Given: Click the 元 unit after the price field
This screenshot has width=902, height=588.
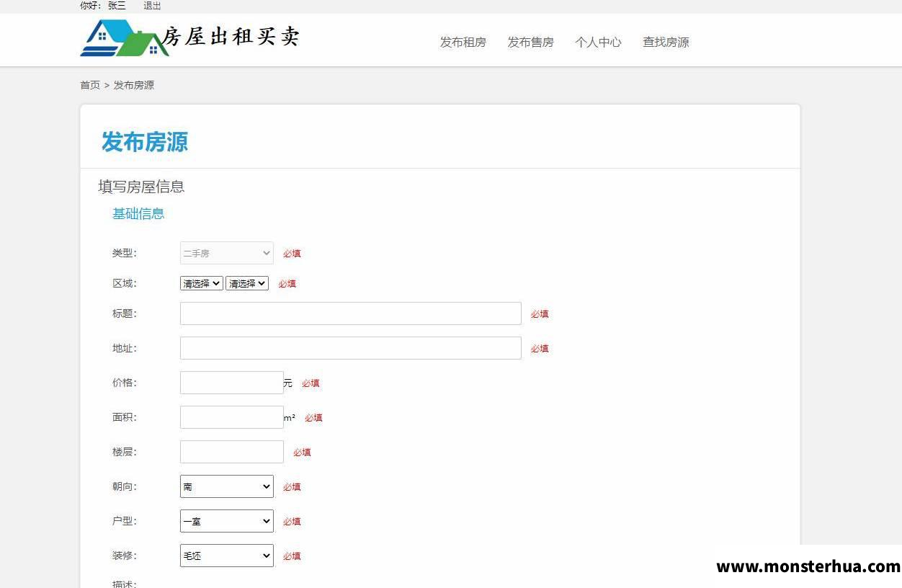Looking at the screenshot, I should click(x=288, y=383).
